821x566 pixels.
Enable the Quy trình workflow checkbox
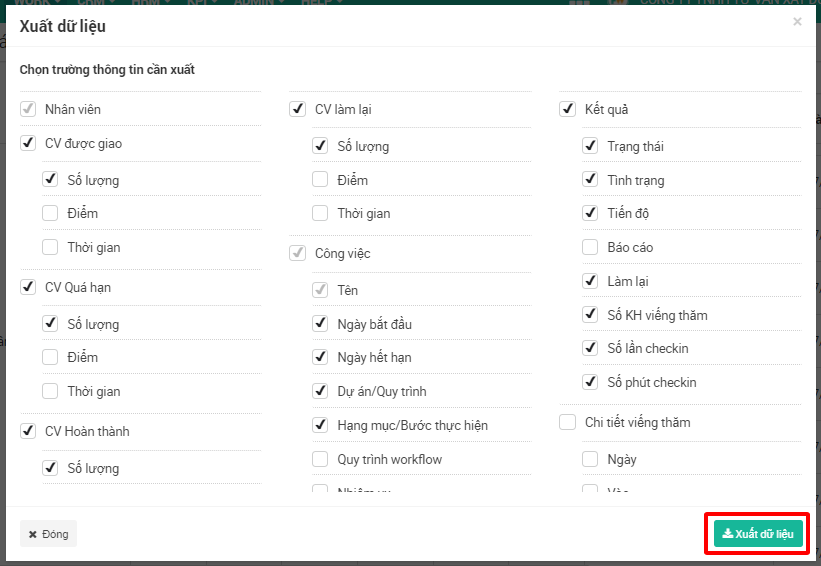[320, 459]
